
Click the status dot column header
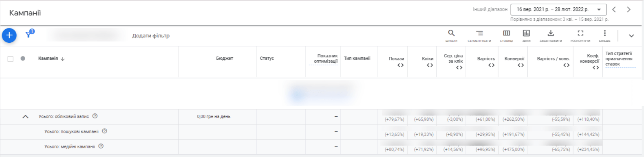pos(23,58)
